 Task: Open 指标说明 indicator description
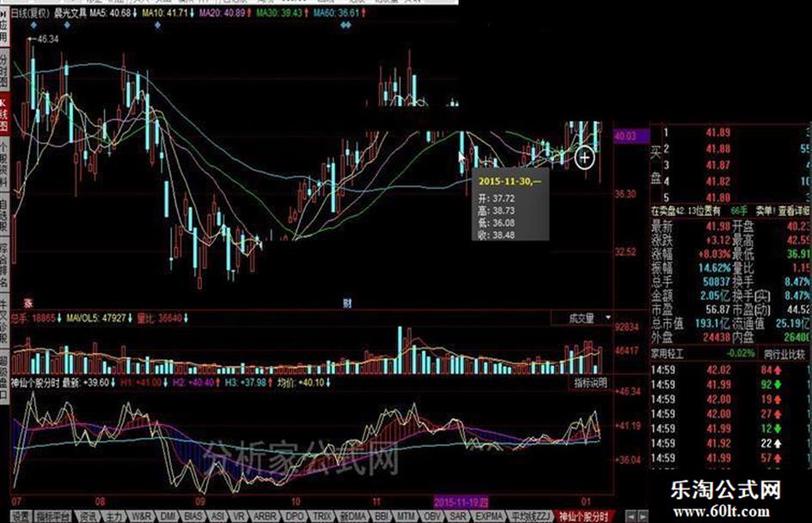591,383
